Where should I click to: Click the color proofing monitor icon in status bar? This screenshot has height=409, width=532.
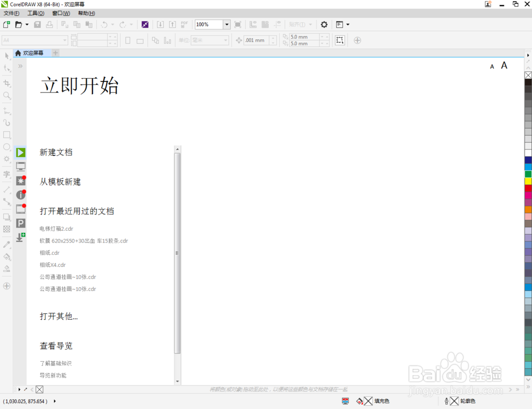coord(345,401)
